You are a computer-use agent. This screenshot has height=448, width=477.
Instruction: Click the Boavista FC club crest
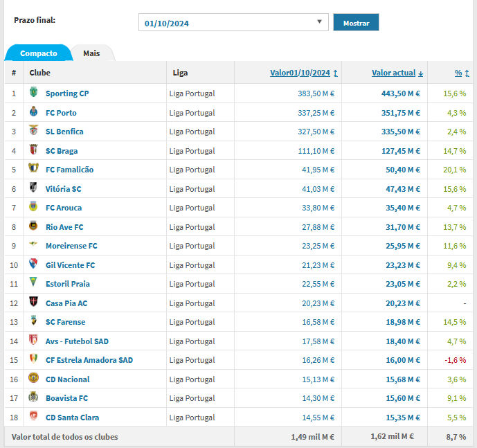(33, 397)
